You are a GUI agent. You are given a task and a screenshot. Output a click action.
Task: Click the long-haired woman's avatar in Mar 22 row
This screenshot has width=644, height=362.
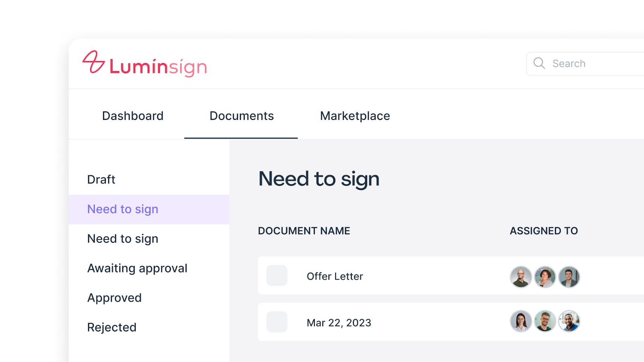click(521, 321)
